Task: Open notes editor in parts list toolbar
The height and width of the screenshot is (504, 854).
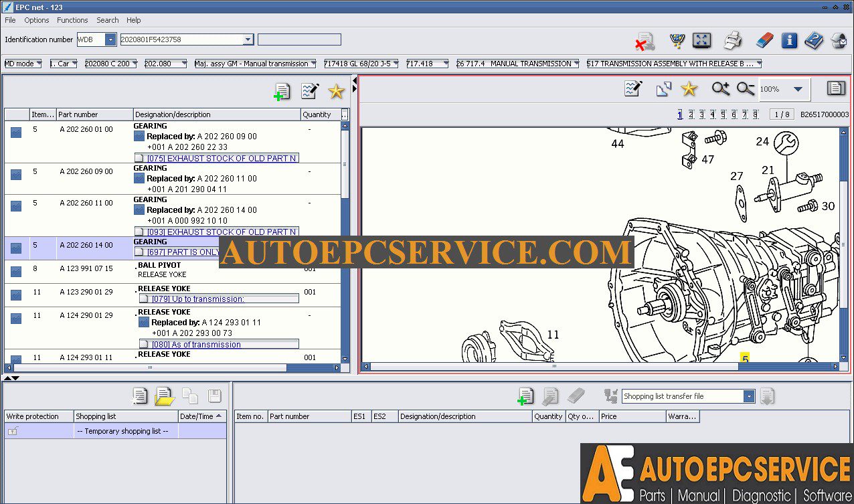Action: click(310, 91)
